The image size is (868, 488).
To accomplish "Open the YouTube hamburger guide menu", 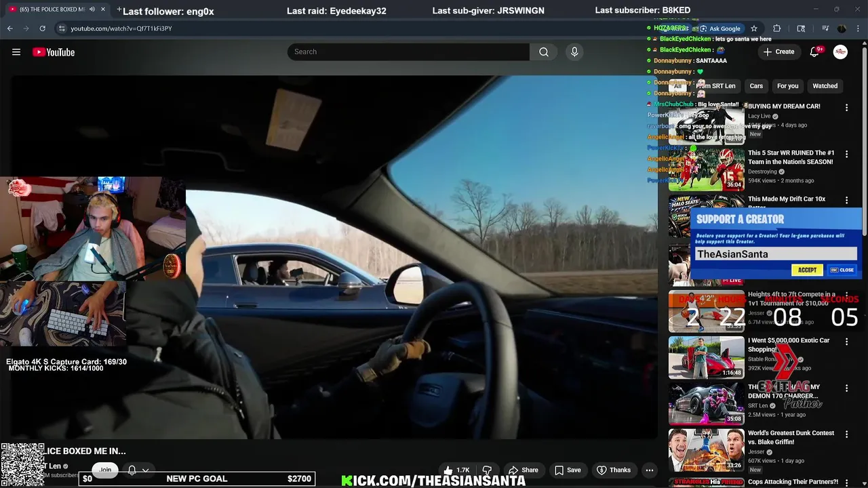I will pos(16,52).
